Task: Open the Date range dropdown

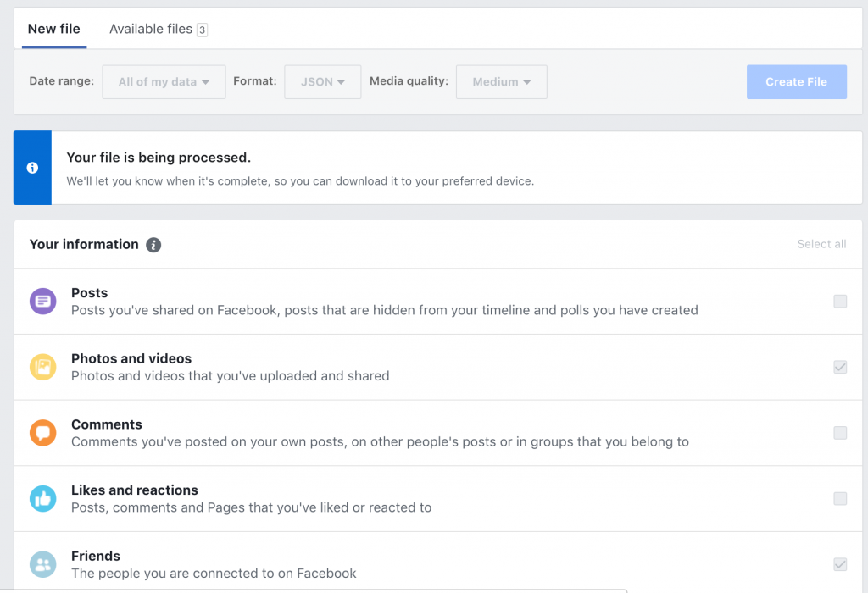Action: [x=164, y=82]
